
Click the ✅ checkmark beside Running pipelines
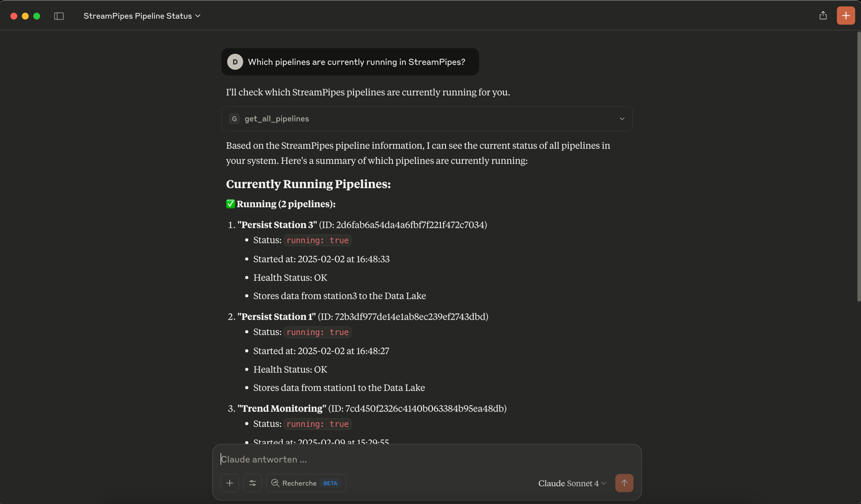click(230, 204)
